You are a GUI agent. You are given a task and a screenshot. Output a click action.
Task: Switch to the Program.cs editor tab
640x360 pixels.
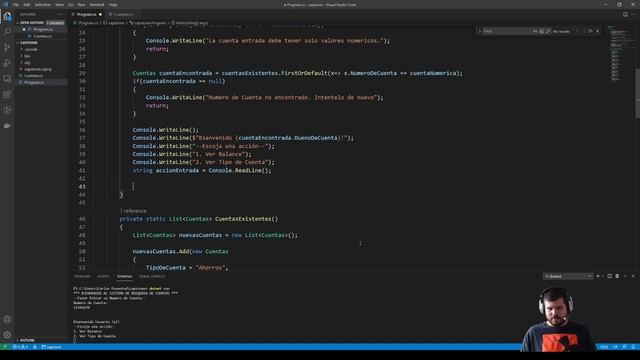point(87,14)
